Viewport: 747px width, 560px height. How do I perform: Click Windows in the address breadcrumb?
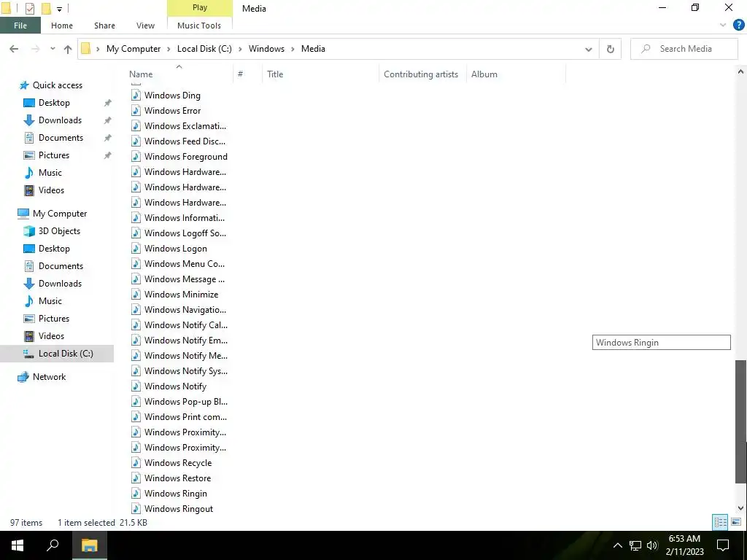tap(266, 49)
